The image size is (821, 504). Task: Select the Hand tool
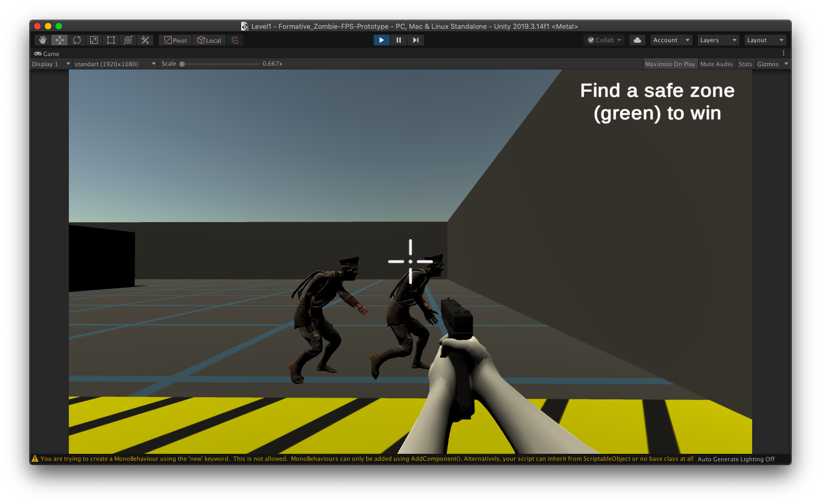click(42, 40)
